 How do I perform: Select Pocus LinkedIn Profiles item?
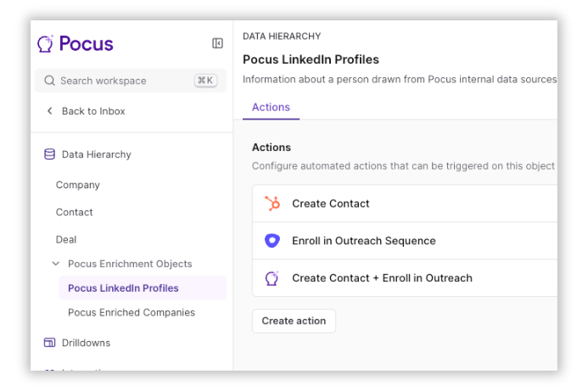143,288
